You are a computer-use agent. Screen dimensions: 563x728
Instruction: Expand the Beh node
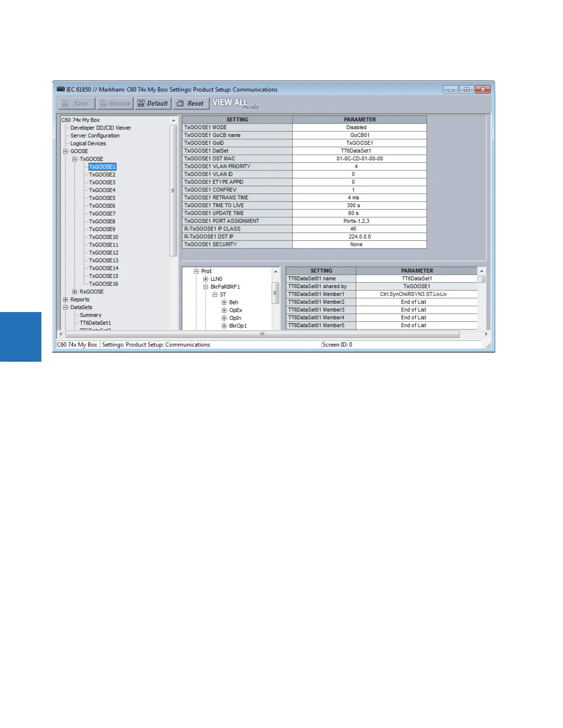224,302
